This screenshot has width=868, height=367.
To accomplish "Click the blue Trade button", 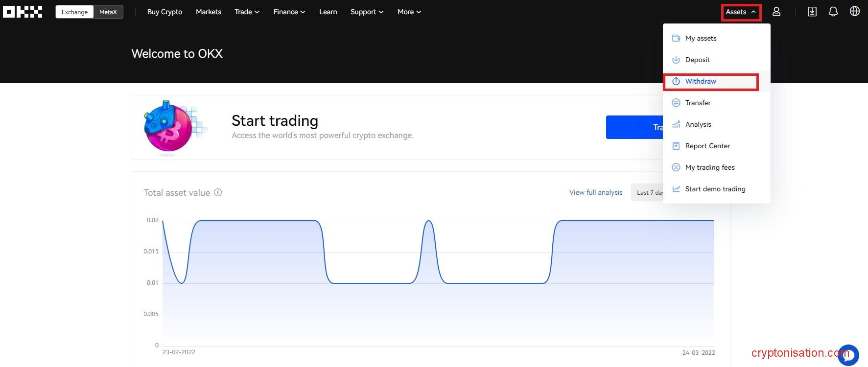I will click(x=634, y=127).
